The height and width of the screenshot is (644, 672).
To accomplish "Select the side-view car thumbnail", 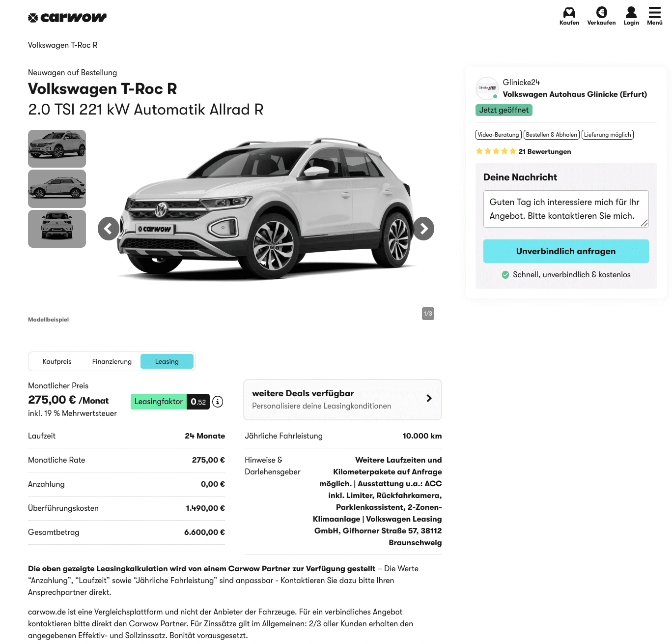I will [57, 189].
